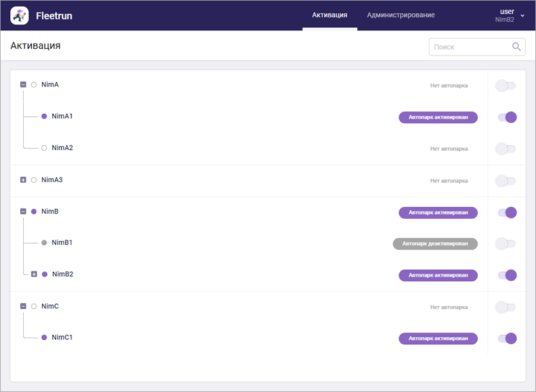Click NimC1 'Автопарк активирован' badge
This screenshot has width=536, height=392.
click(438, 338)
